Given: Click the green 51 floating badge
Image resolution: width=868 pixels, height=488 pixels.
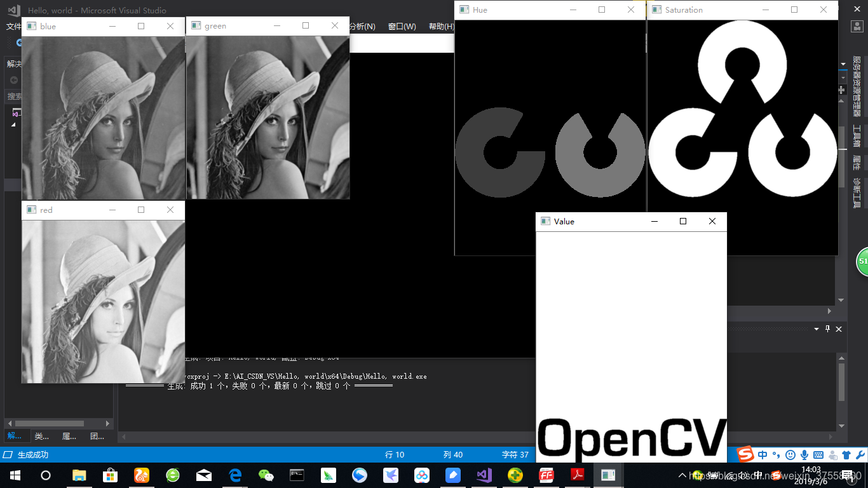Looking at the screenshot, I should click(x=862, y=261).
